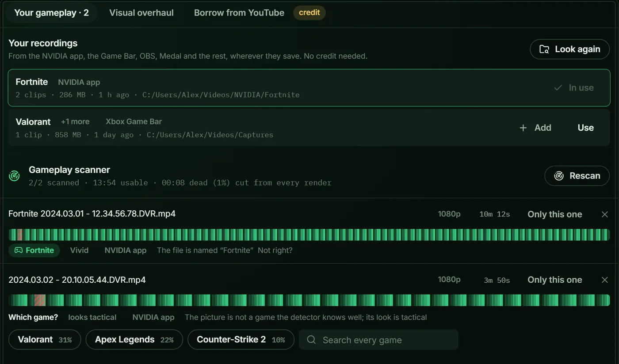The width and height of the screenshot is (619, 364).
Task: Click the Which game? label
Action: (x=33, y=317)
